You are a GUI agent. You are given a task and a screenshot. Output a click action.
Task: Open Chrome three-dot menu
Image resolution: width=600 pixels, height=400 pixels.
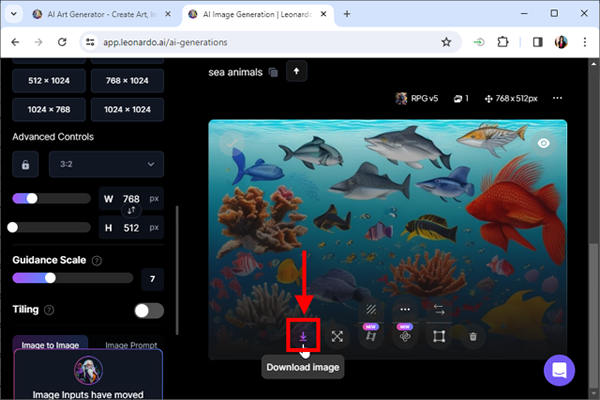585,42
